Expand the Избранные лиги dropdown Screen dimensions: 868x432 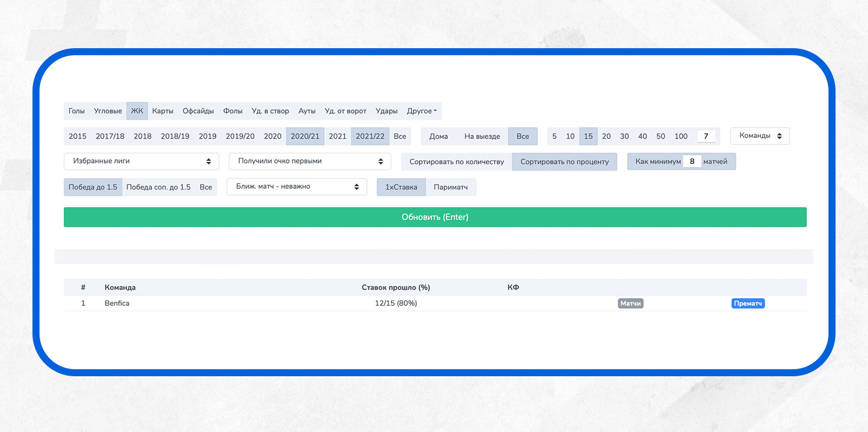pyautogui.click(x=141, y=161)
